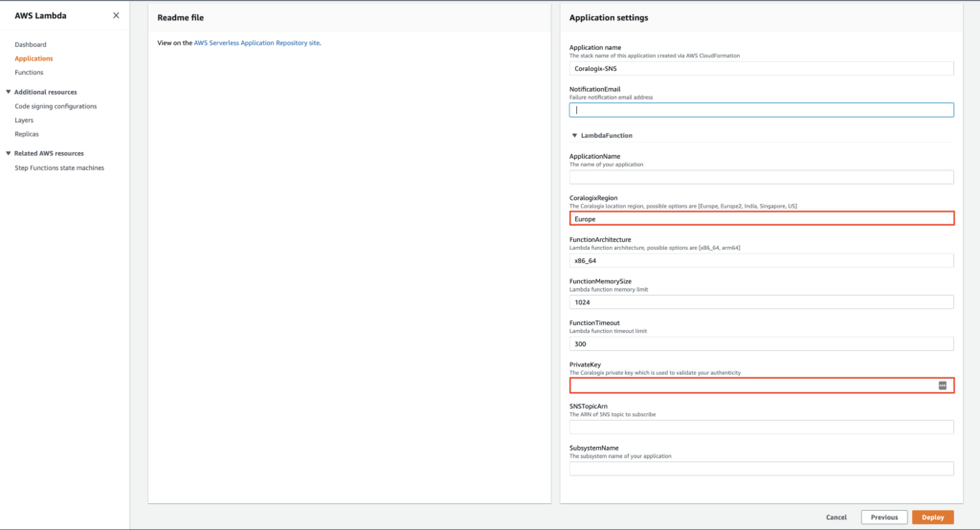Click the password manager icon in PrivateKey field

(942, 385)
